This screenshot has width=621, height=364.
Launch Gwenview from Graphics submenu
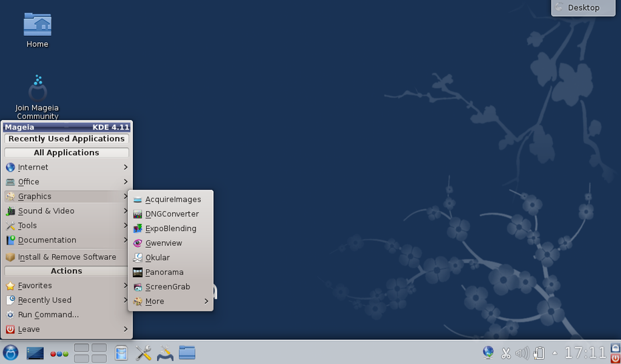(164, 243)
